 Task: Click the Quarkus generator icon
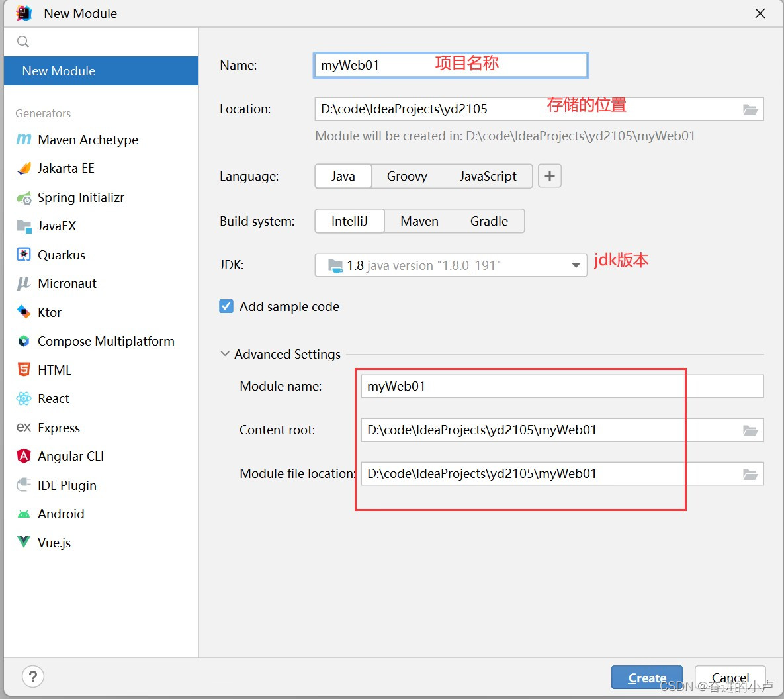point(24,255)
